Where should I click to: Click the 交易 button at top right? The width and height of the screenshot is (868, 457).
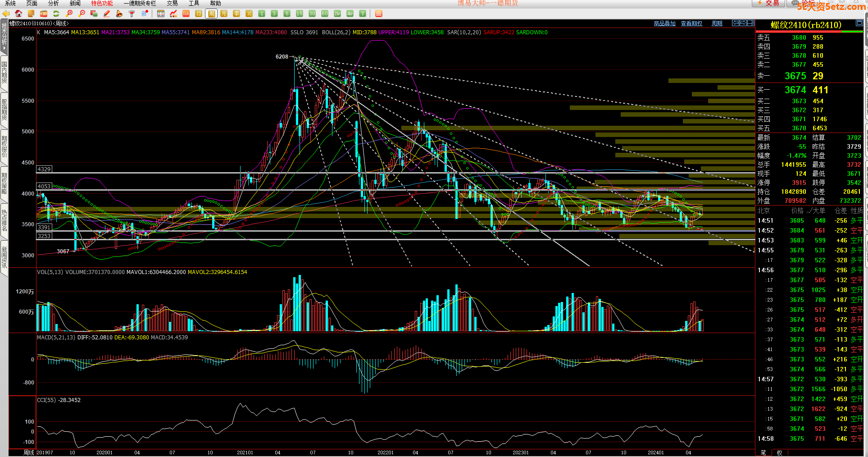tap(768, 3)
